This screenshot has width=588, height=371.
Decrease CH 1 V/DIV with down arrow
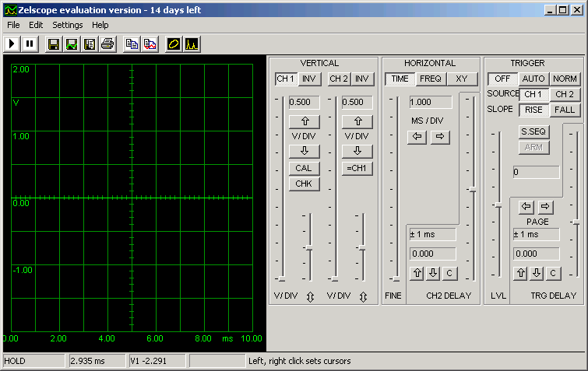point(305,151)
